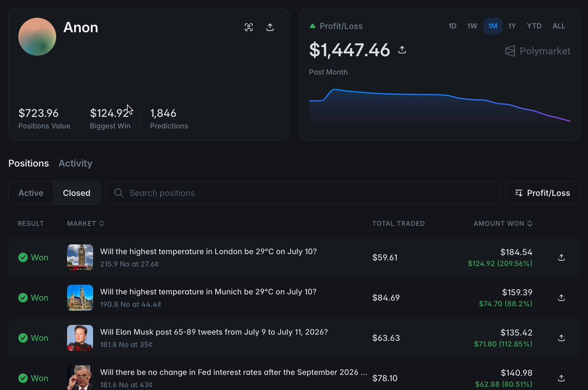588x390 pixels.
Task: Open the London Big Ben market thumbnail
Action: (x=80, y=258)
